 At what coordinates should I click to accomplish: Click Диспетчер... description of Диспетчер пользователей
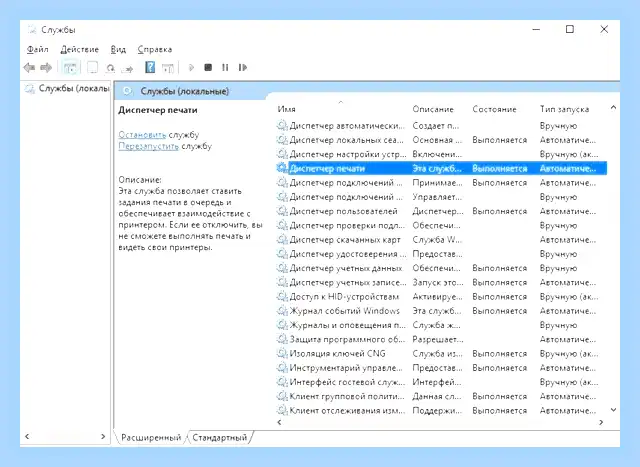[438, 211]
